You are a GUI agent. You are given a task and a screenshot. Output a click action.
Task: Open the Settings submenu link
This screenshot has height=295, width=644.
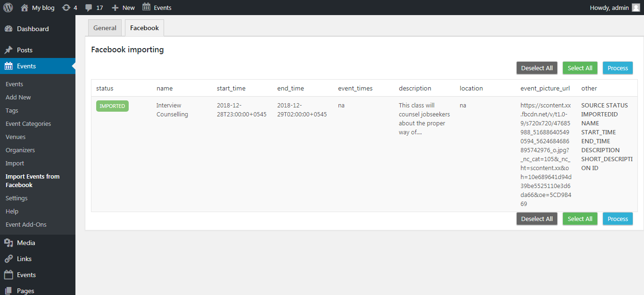(17, 198)
